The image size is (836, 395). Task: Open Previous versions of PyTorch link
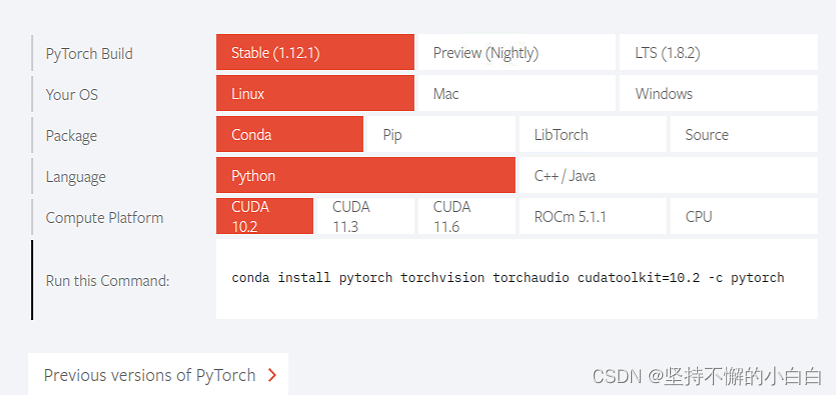[x=158, y=374]
